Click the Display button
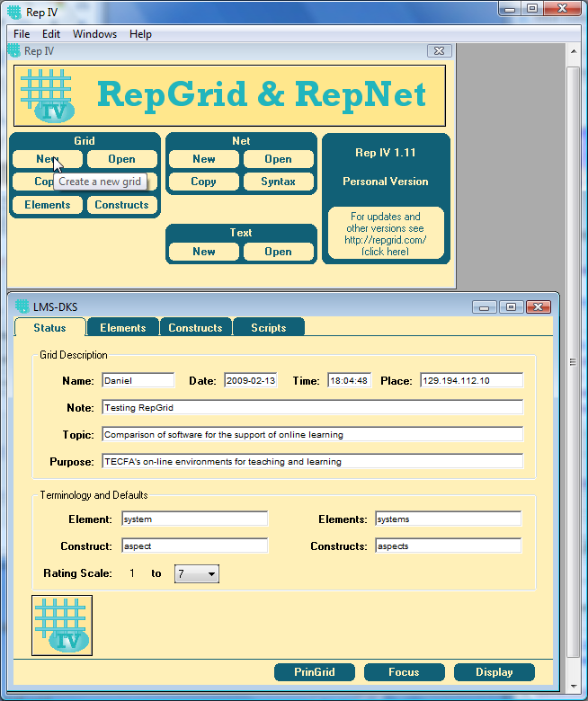This screenshot has height=701, width=588. (x=494, y=672)
